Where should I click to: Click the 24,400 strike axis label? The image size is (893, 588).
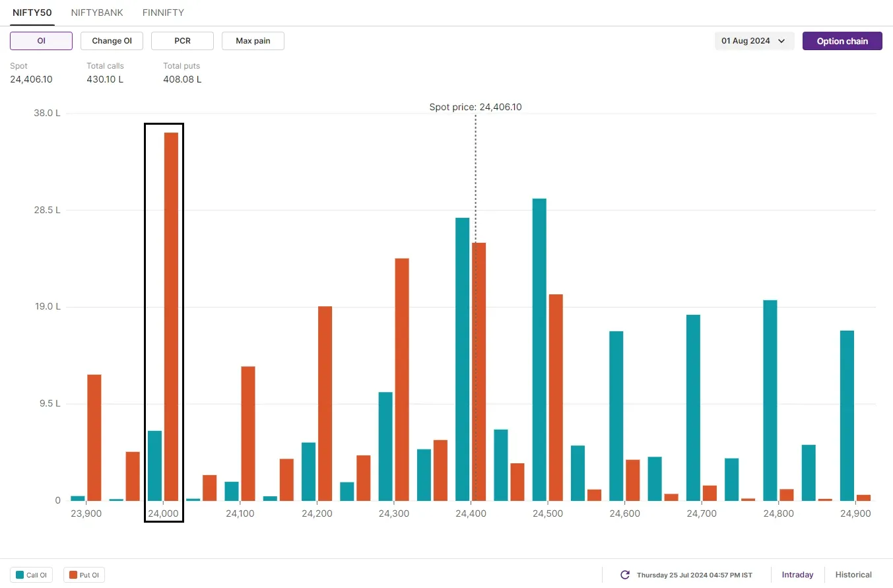(x=471, y=513)
